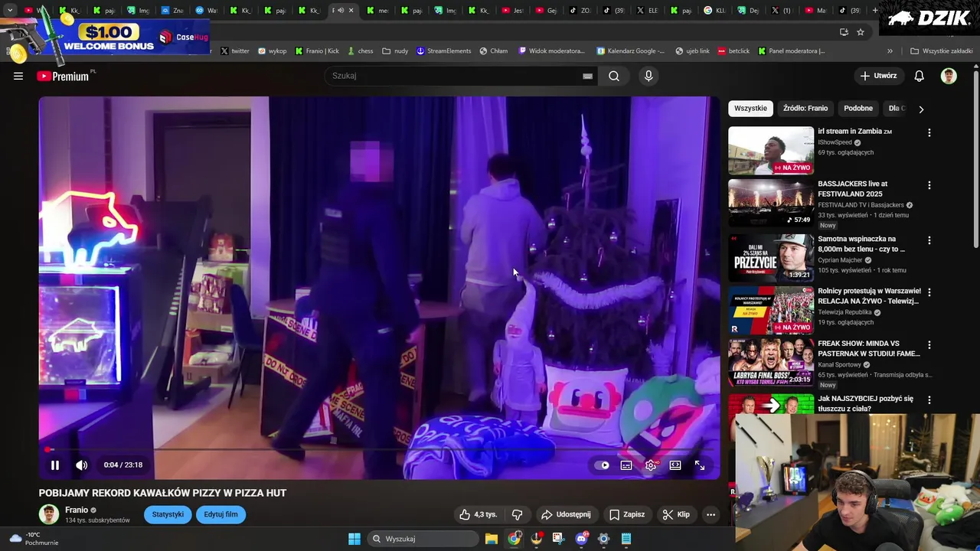Open options for BASSJACKERS live video
This screenshot has width=980, height=551.
pyautogui.click(x=929, y=185)
